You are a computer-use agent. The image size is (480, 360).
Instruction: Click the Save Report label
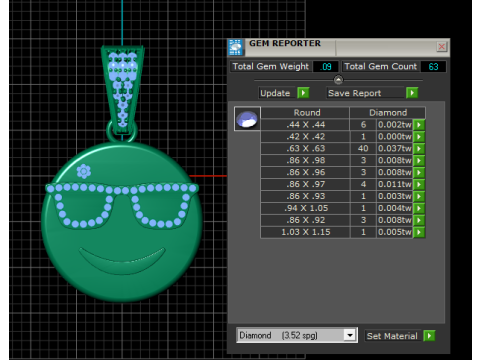[365, 93]
